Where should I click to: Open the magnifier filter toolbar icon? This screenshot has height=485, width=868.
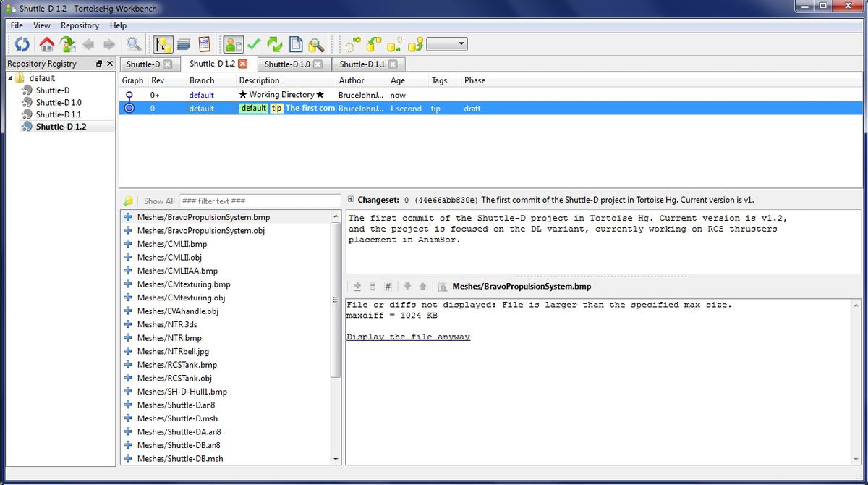(x=134, y=44)
